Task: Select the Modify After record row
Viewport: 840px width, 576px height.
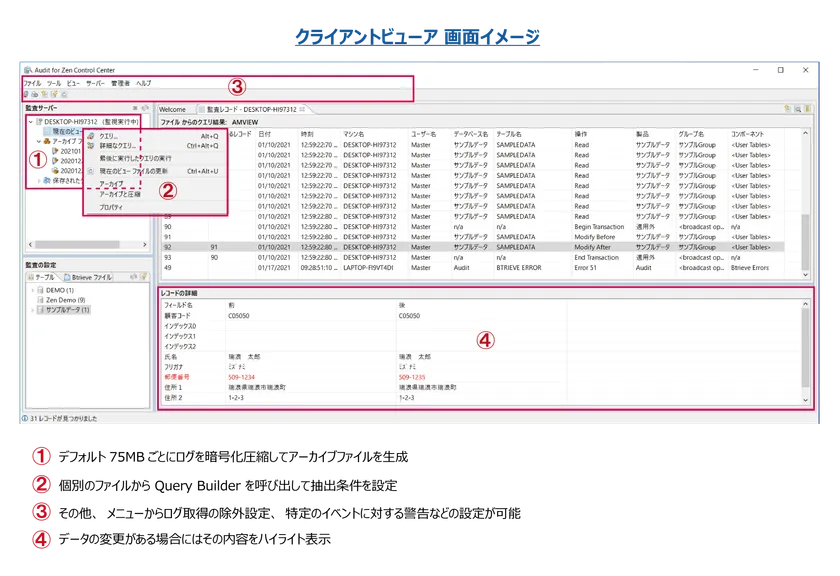Action: click(x=473, y=248)
